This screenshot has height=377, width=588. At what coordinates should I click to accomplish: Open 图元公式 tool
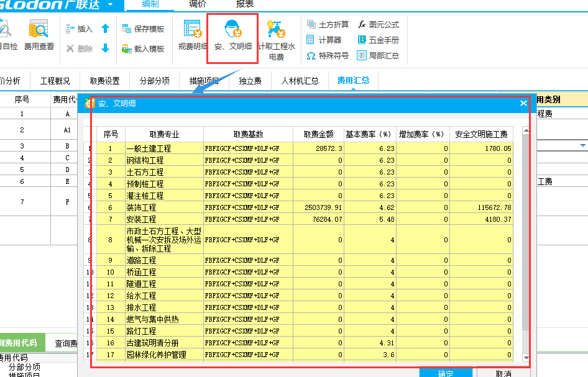(379, 24)
